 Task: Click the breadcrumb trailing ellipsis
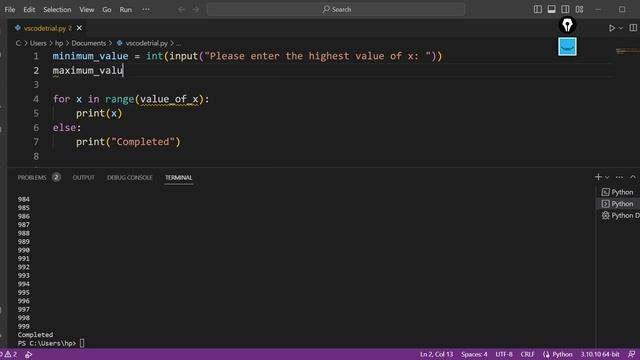179,43
